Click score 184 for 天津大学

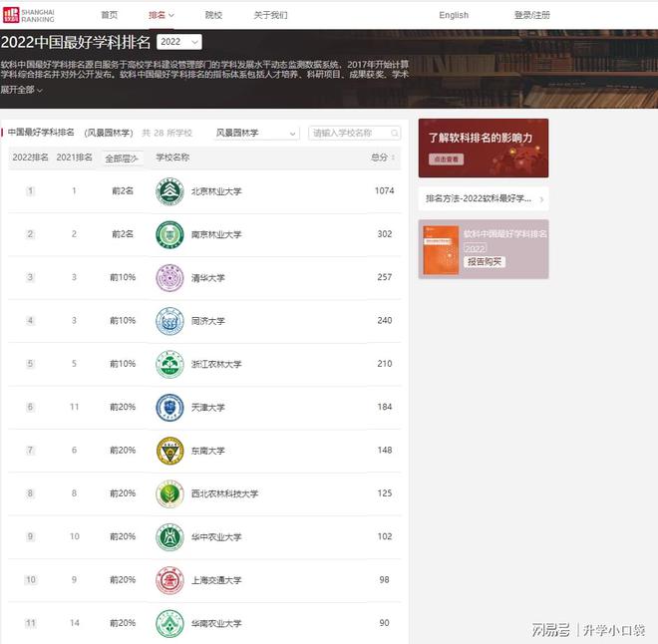pos(385,407)
